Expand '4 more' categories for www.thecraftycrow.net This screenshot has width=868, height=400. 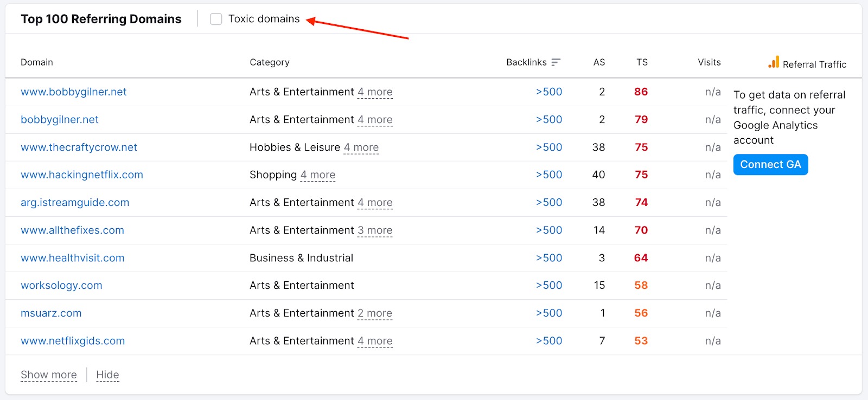[x=361, y=147]
